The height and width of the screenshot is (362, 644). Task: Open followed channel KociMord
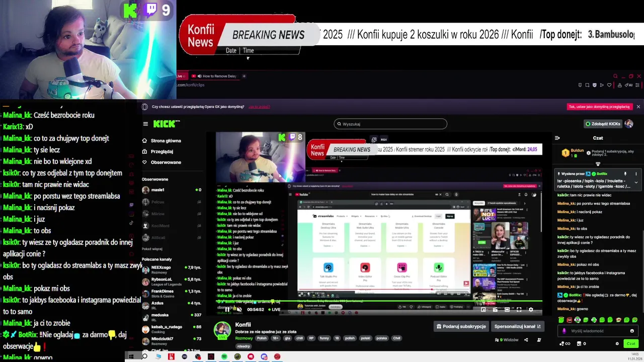coord(171,226)
